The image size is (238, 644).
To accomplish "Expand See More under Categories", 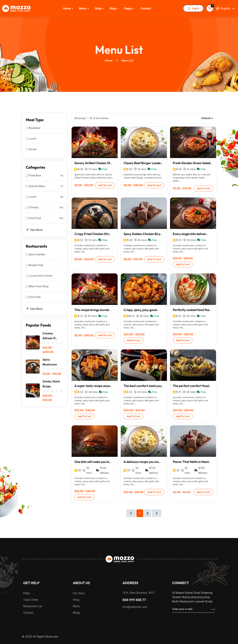I will 34,230.
